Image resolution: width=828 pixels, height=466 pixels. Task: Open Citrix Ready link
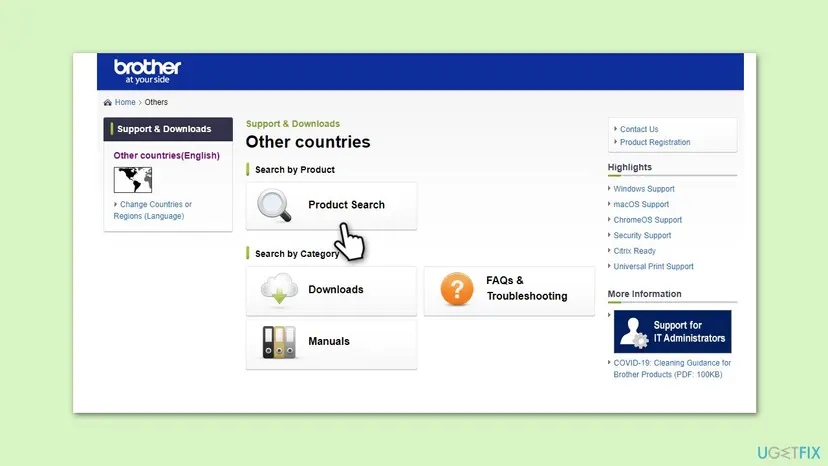pos(634,251)
